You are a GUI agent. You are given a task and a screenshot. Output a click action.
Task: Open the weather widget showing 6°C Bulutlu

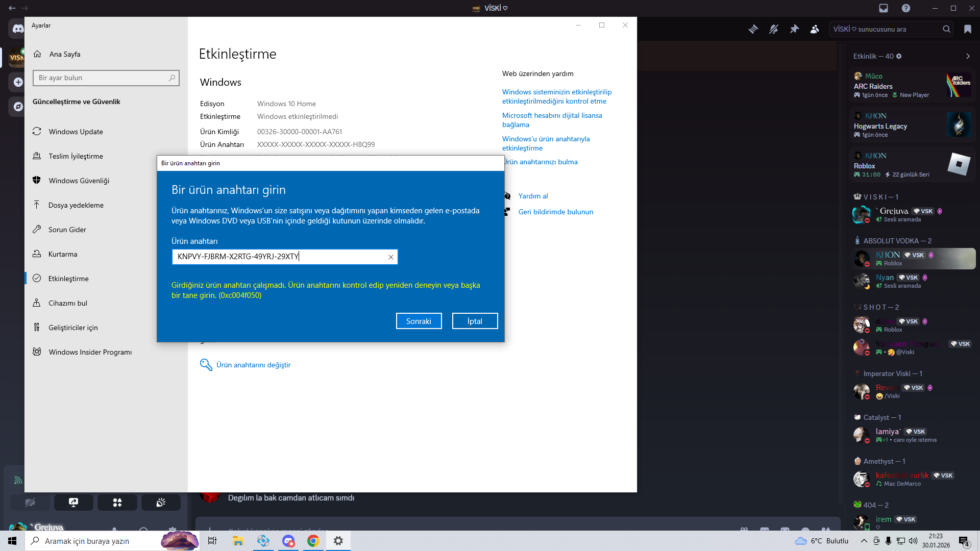point(822,541)
